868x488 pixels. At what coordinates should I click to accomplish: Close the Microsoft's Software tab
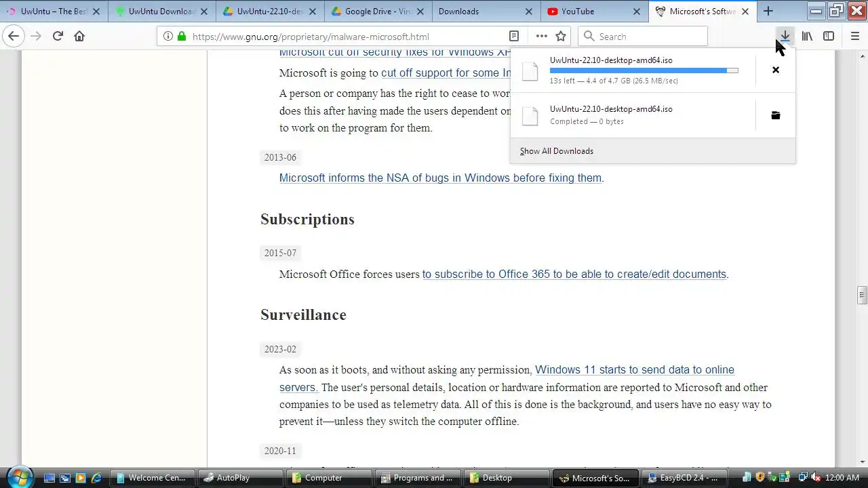745,12
